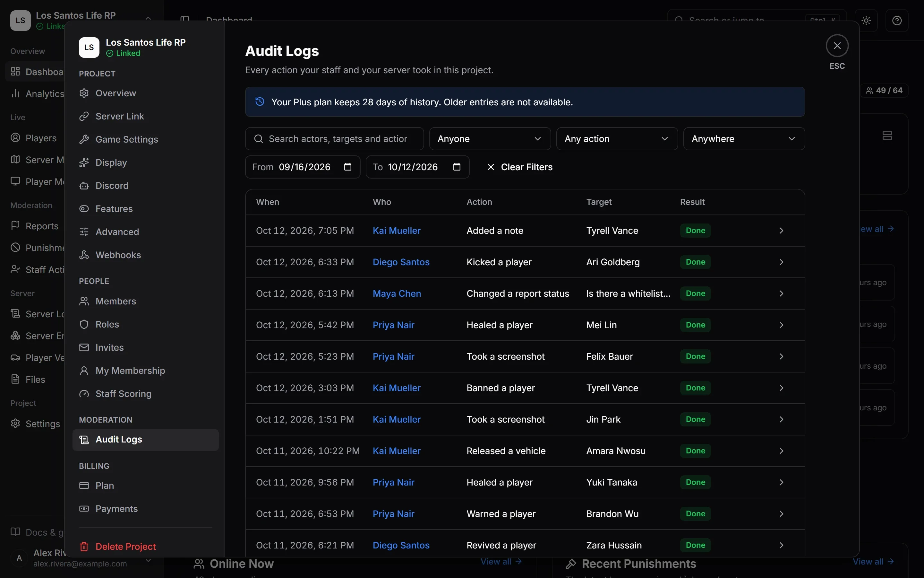Image resolution: width=924 pixels, height=578 pixels.
Task: Open the To date calendar picker icon
Action: (x=457, y=167)
